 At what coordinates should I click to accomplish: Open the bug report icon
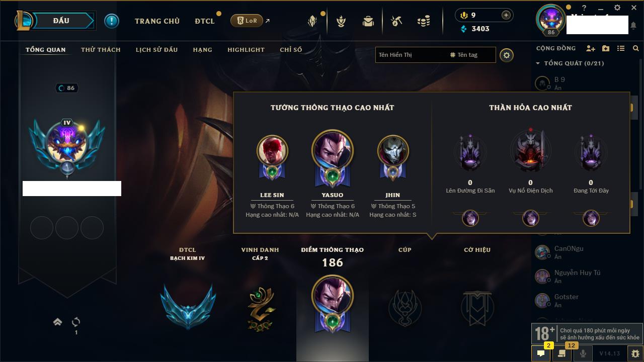coord(635,353)
